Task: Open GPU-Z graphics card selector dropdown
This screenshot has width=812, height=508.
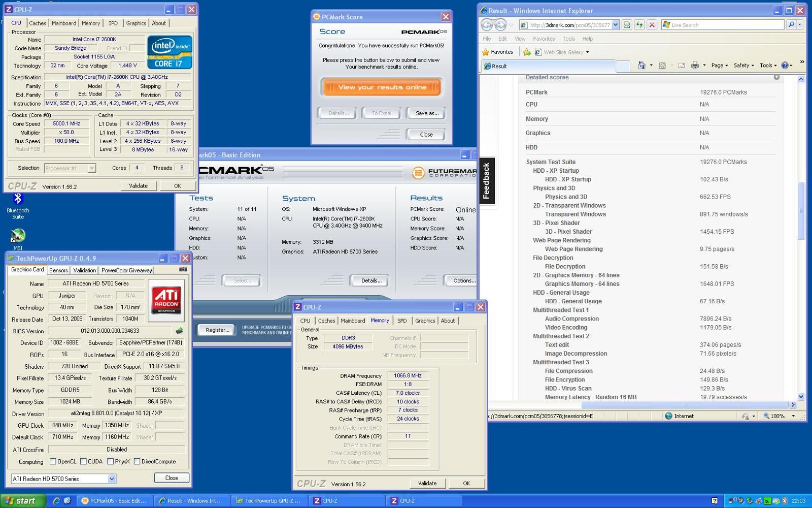Action: click(112, 479)
